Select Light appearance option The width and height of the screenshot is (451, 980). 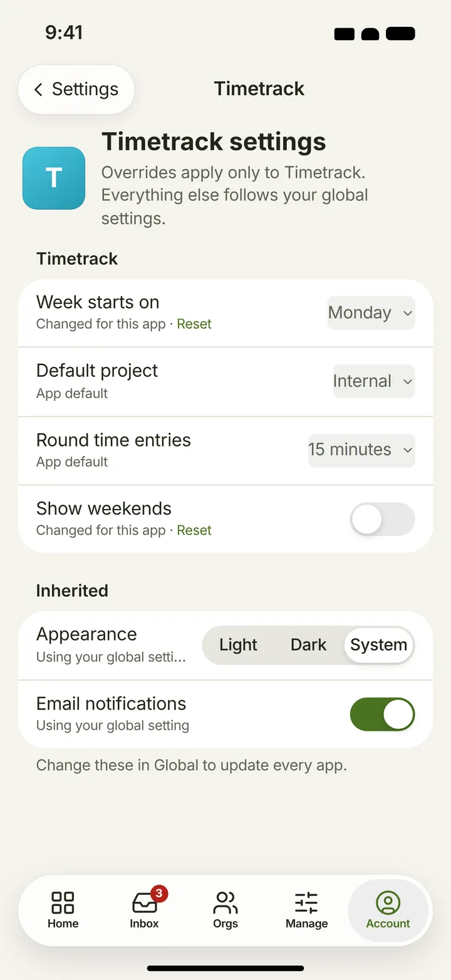(x=239, y=645)
